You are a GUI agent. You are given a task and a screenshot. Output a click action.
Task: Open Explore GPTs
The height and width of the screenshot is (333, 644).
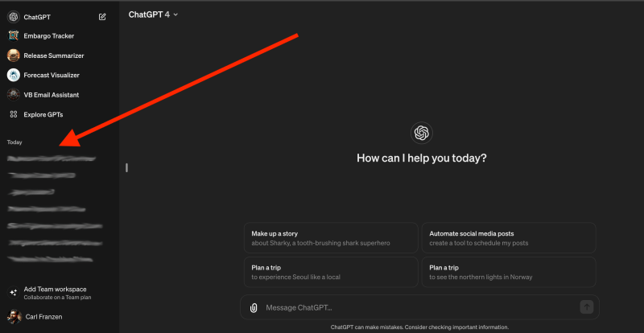[x=43, y=114]
